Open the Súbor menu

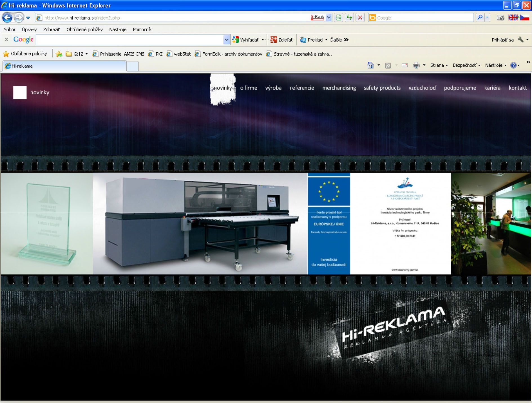click(x=10, y=29)
